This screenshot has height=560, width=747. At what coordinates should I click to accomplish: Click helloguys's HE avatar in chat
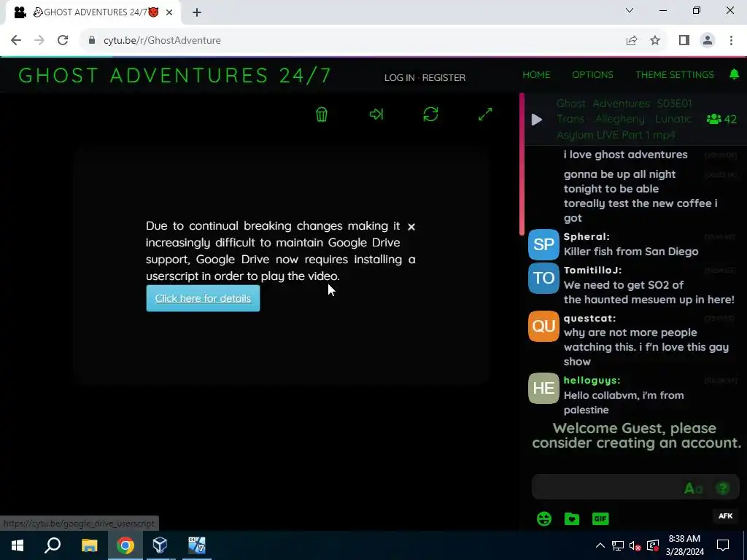543,389
